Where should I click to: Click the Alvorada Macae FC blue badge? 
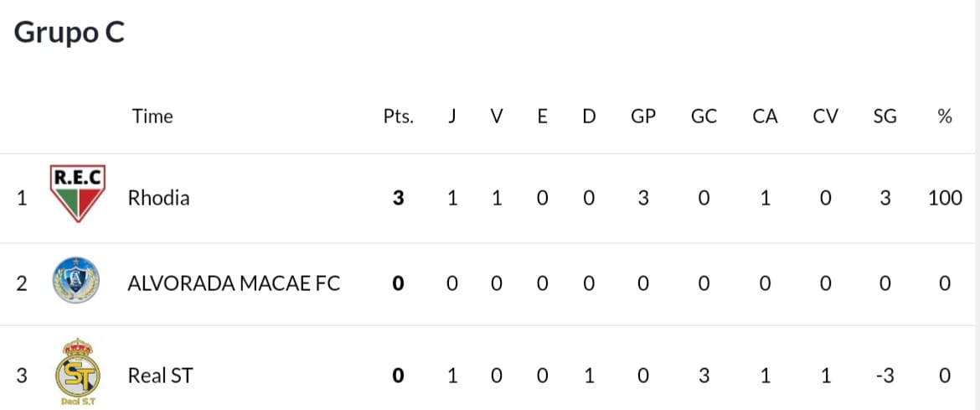tap(76, 280)
